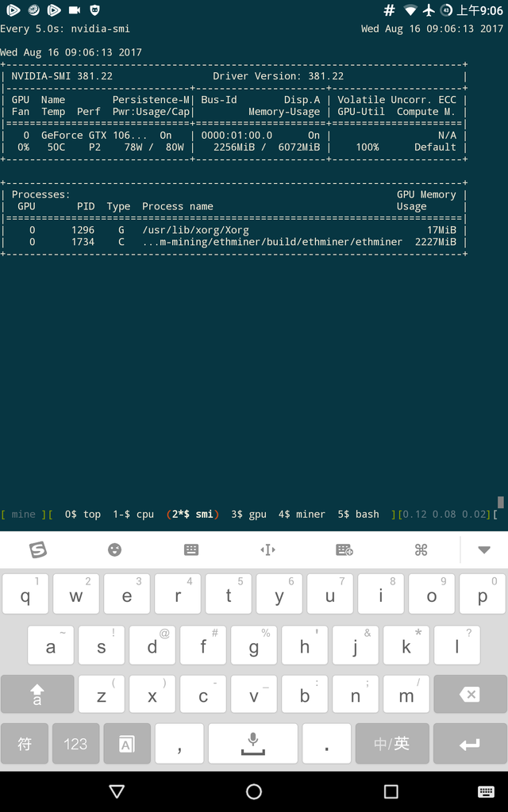Select tmux window '0$ top'

(83, 514)
